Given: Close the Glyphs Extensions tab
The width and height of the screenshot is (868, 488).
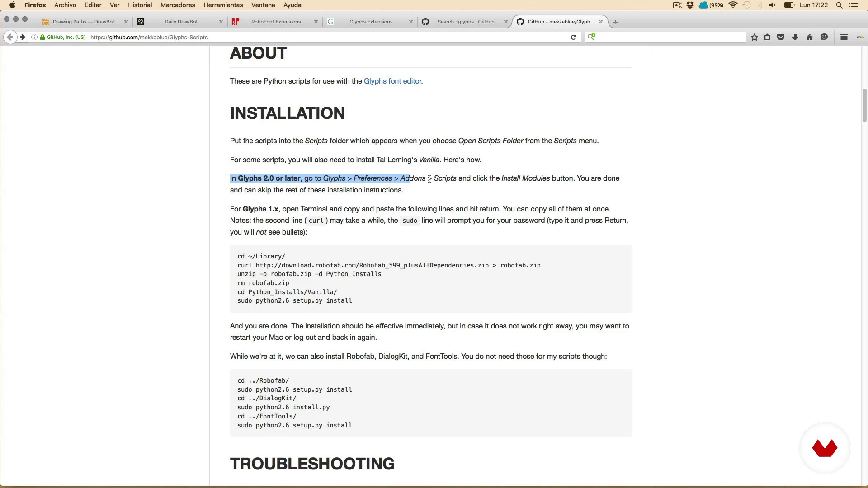Looking at the screenshot, I should pos(411,22).
